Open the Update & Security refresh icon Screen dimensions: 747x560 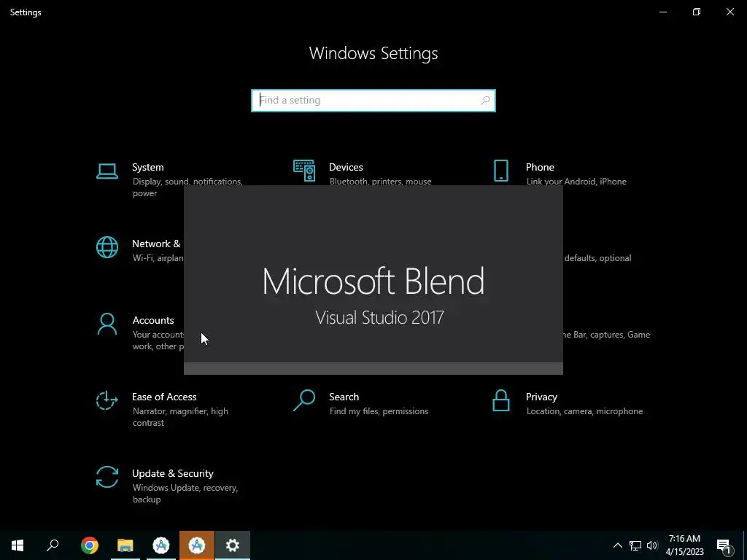tap(107, 477)
